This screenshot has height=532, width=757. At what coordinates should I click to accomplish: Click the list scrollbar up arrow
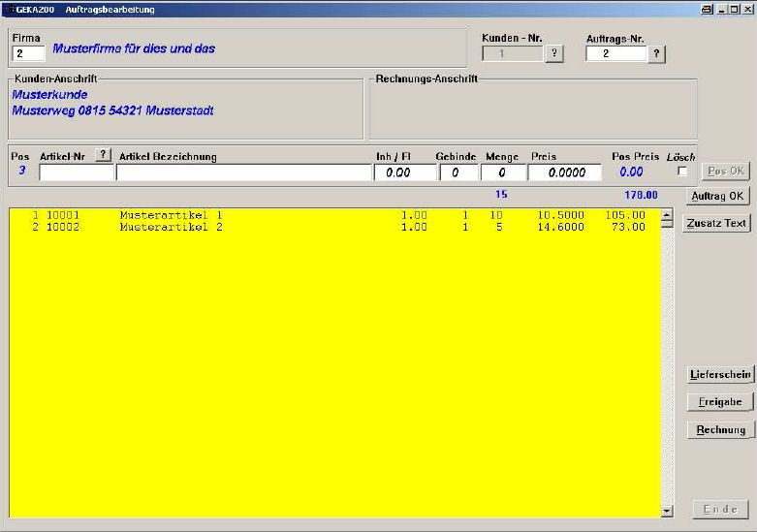(667, 215)
